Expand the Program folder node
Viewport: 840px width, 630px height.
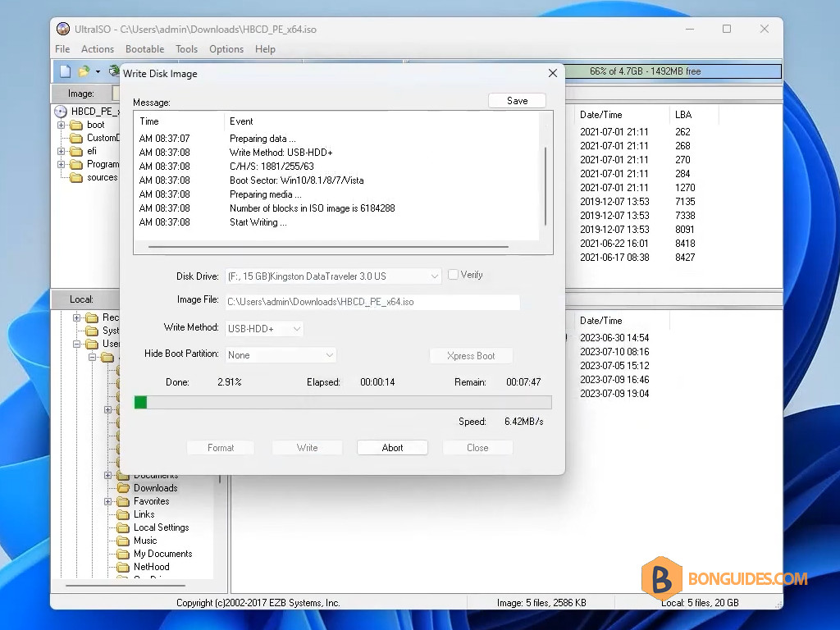tap(61, 164)
